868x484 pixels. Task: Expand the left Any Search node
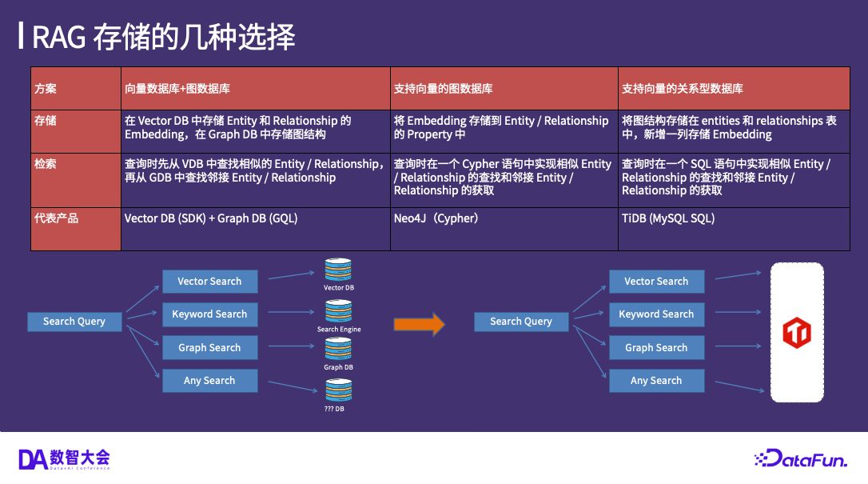pos(210,380)
